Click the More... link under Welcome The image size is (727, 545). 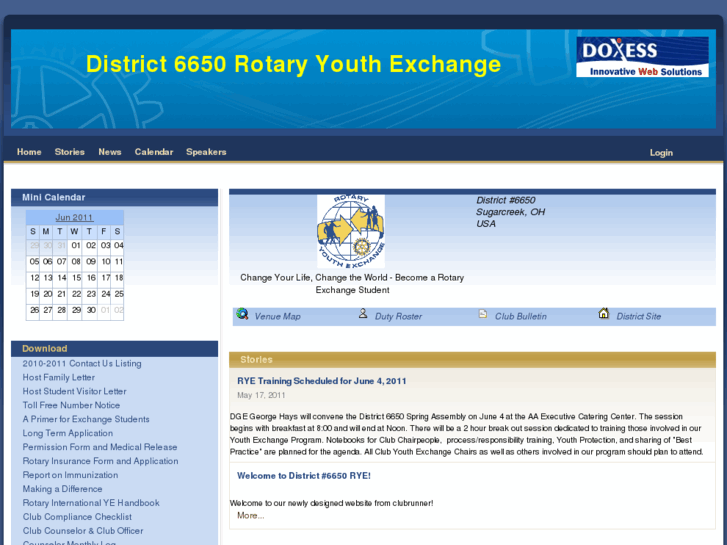[250, 516]
